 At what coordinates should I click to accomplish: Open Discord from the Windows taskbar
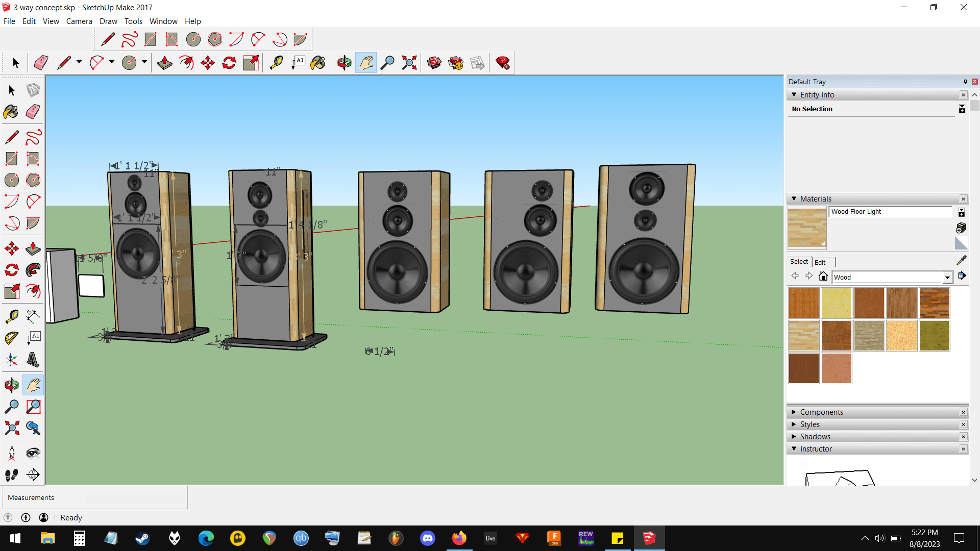point(428,538)
